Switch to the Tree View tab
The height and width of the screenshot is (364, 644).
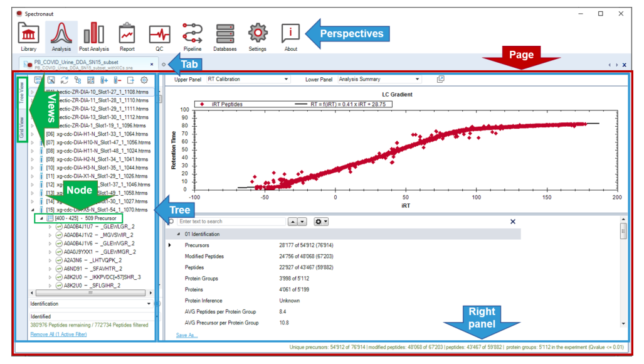(21, 92)
